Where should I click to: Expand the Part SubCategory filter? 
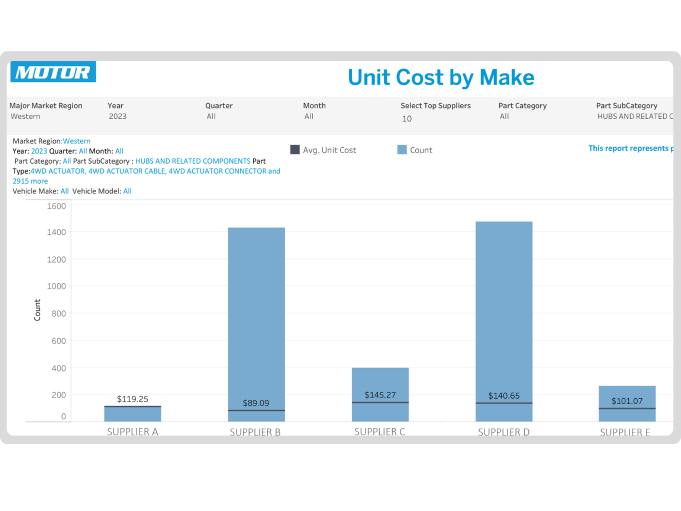(x=633, y=117)
